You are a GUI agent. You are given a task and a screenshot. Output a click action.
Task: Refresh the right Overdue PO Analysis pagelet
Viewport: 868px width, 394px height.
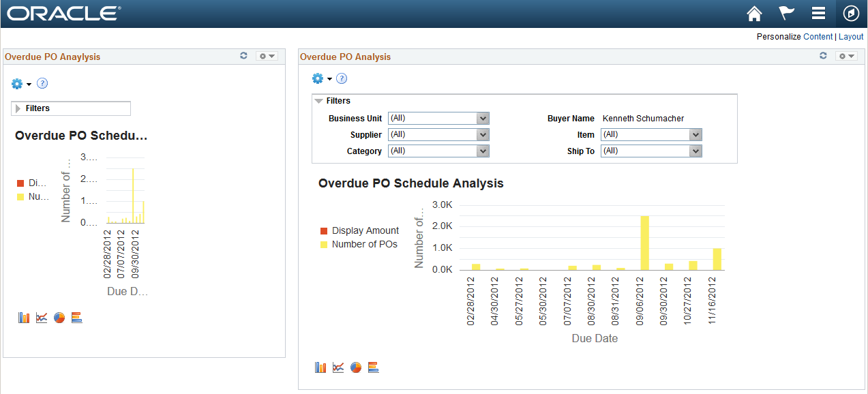823,56
